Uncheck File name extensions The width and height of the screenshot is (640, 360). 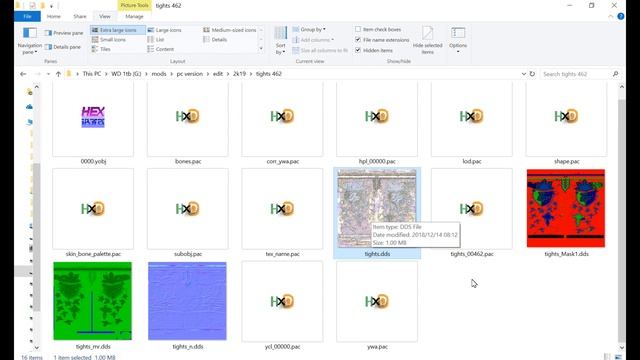(x=358, y=40)
